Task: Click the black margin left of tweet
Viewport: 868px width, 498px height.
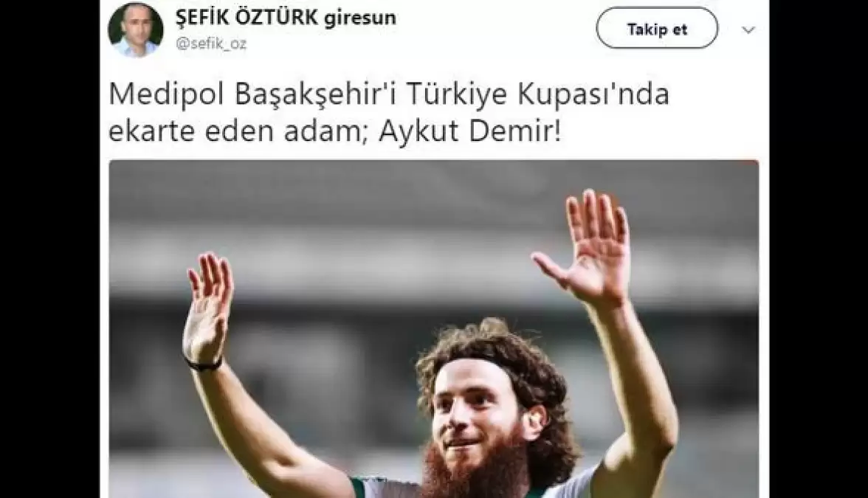Action: coord(50,249)
